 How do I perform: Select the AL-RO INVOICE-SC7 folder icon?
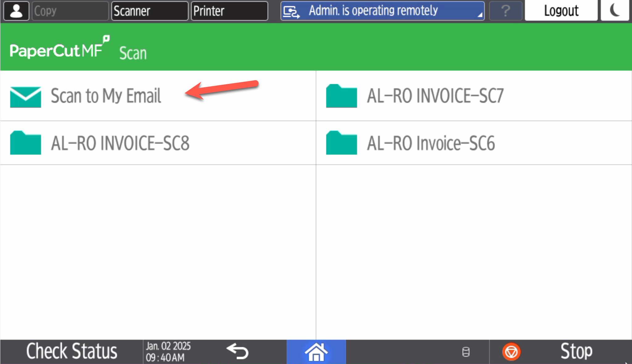[341, 96]
